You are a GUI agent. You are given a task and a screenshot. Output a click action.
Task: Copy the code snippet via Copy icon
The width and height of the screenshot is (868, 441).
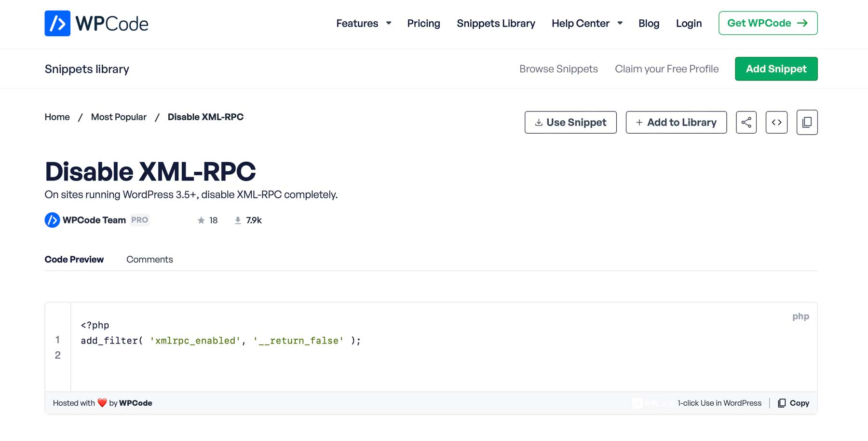point(781,403)
